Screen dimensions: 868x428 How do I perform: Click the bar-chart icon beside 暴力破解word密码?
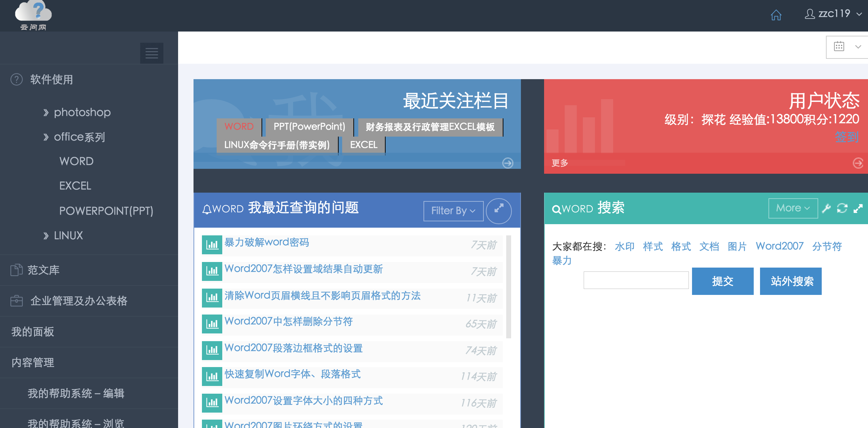coord(212,245)
